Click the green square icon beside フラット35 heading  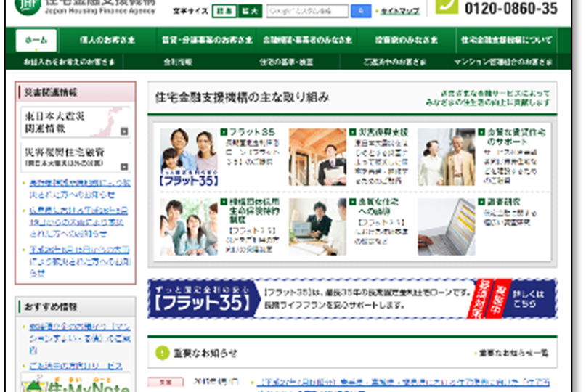(224, 132)
